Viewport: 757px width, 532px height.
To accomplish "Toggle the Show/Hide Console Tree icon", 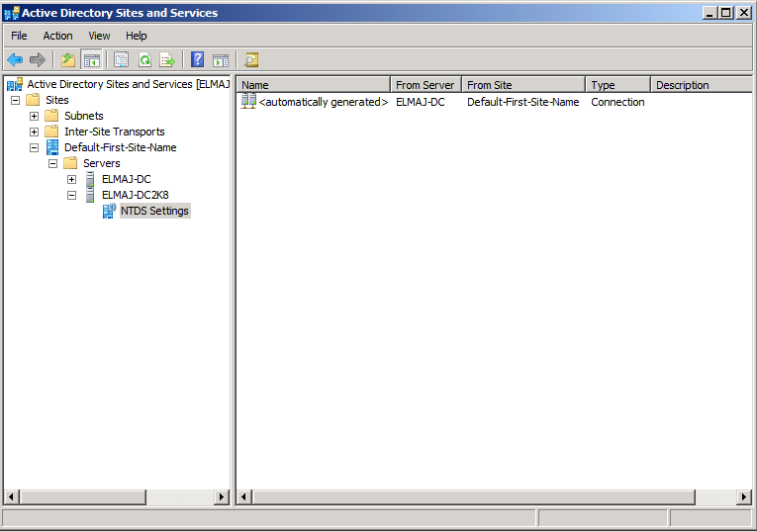I will 91,60.
